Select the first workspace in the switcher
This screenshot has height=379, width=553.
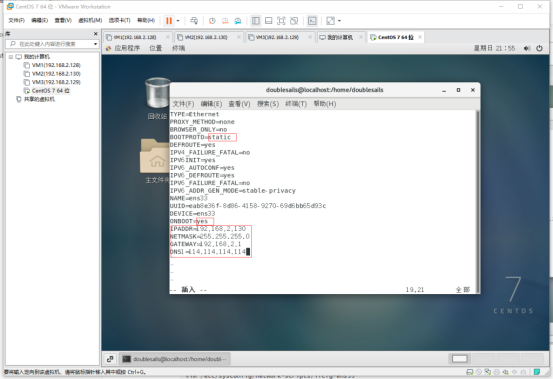point(460,359)
